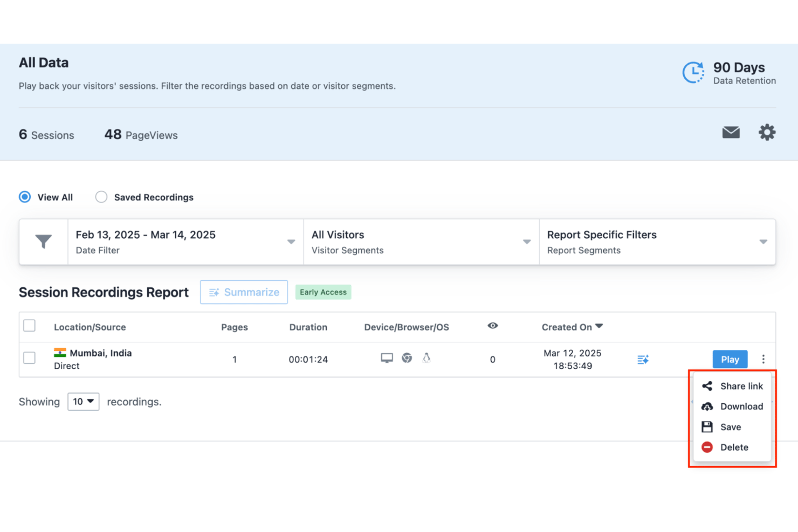Image resolution: width=798 pixels, height=532 pixels.
Task: Click the Chrome browser icon in Mumbai row
Action: point(407,358)
